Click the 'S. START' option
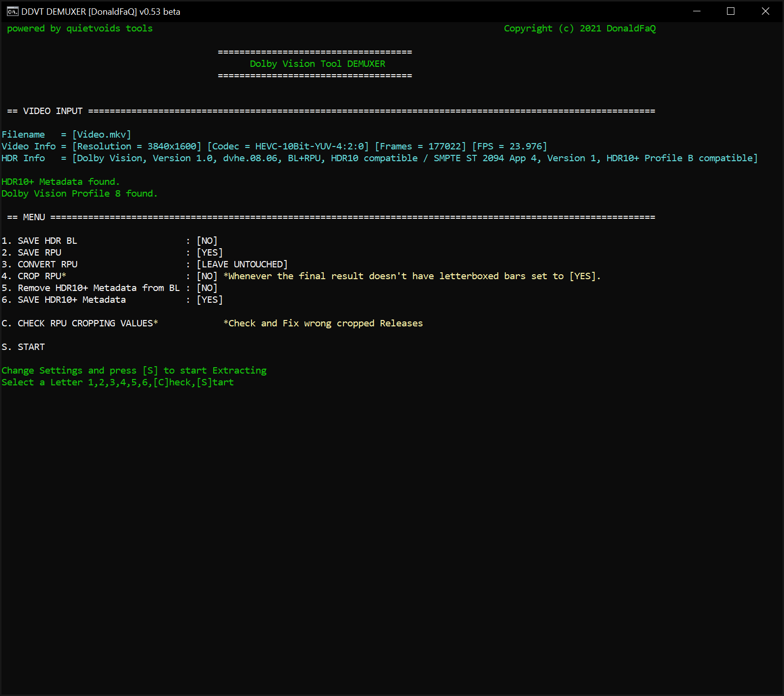The image size is (784, 696). [x=23, y=347]
